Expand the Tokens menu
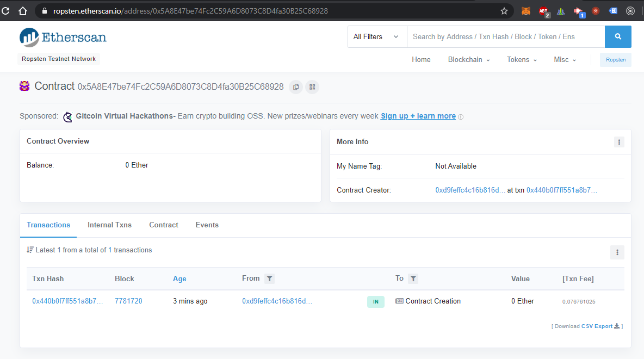The width and height of the screenshot is (644, 359). click(x=522, y=59)
